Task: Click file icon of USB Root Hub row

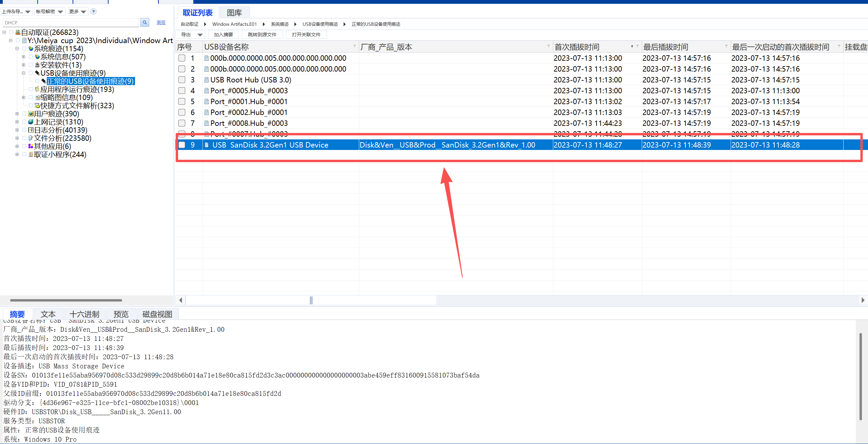Action: tap(206, 80)
